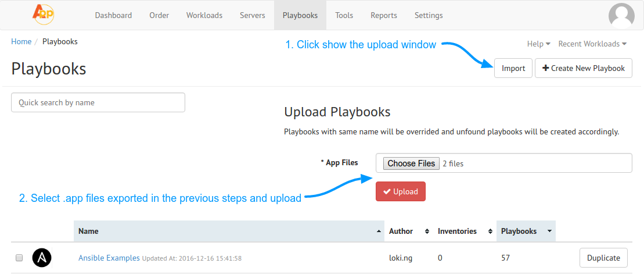The height and width of the screenshot is (274, 644).
Task: Expand the Recent Workloads dropdown
Action: (592, 44)
